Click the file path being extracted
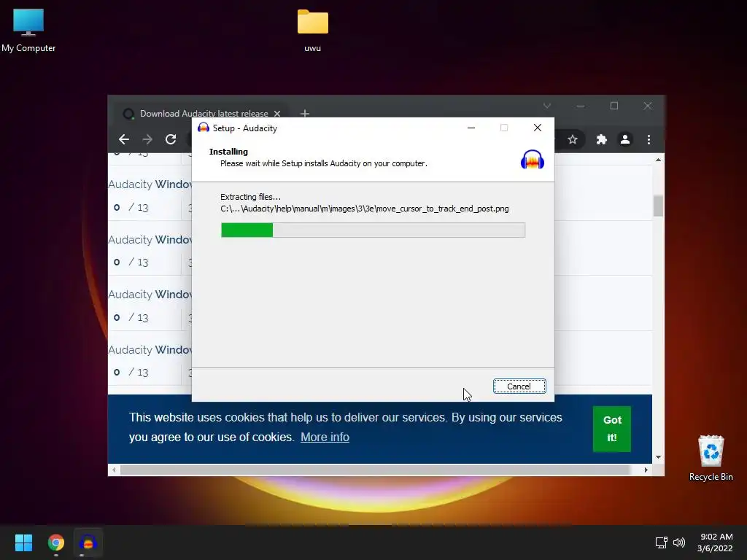Image resolution: width=747 pixels, height=560 pixels. (x=365, y=209)
